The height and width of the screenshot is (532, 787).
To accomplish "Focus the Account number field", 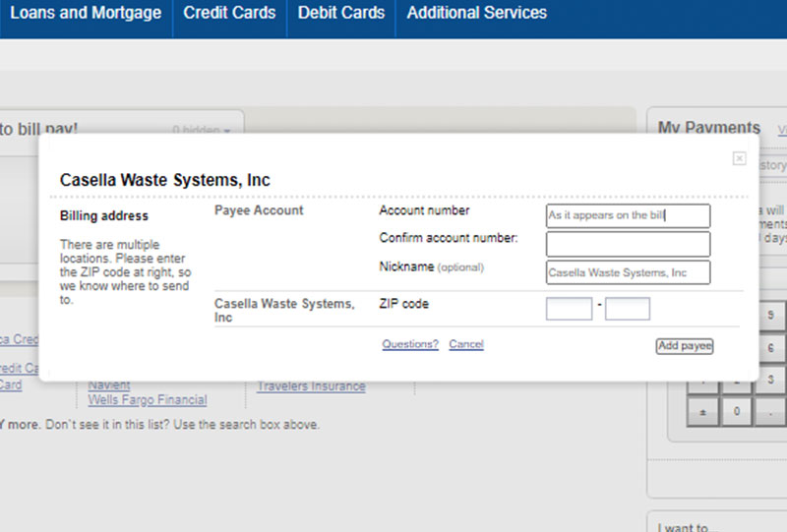I will (x=628, y=215).
